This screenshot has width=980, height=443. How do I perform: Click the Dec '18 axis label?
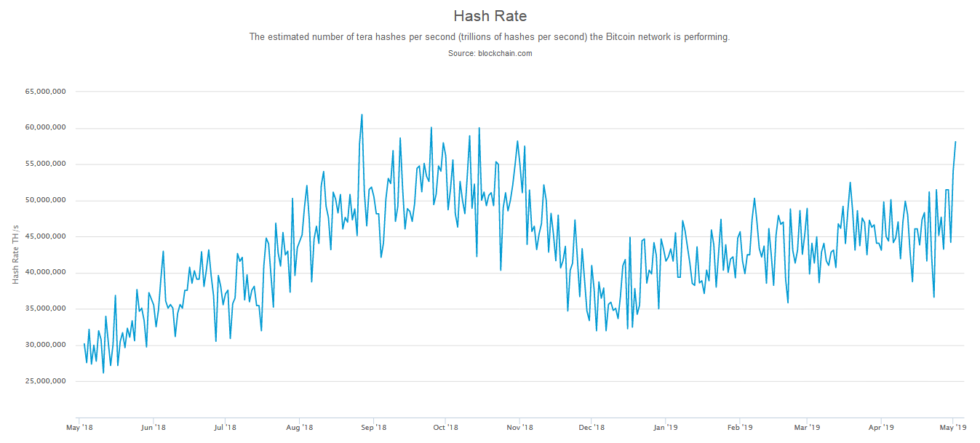coord(593,428)
